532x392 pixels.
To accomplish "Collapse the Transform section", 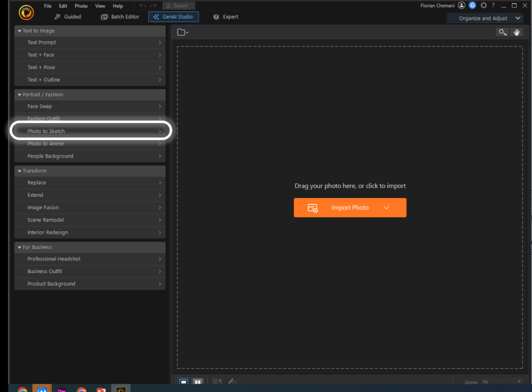I will pos(90,171).
